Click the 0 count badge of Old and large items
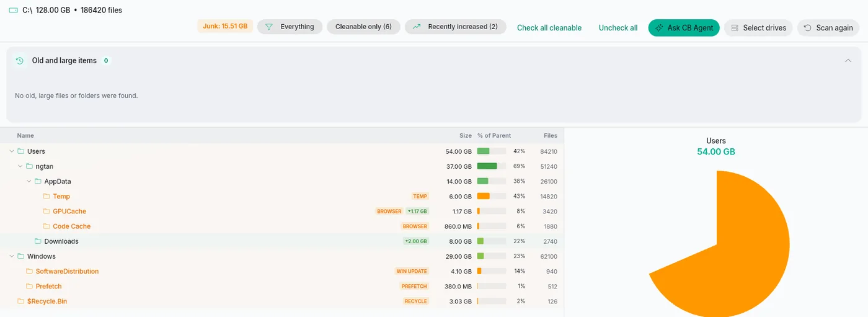868x317 pixels. pyautogui.click(x=106, y=61)
